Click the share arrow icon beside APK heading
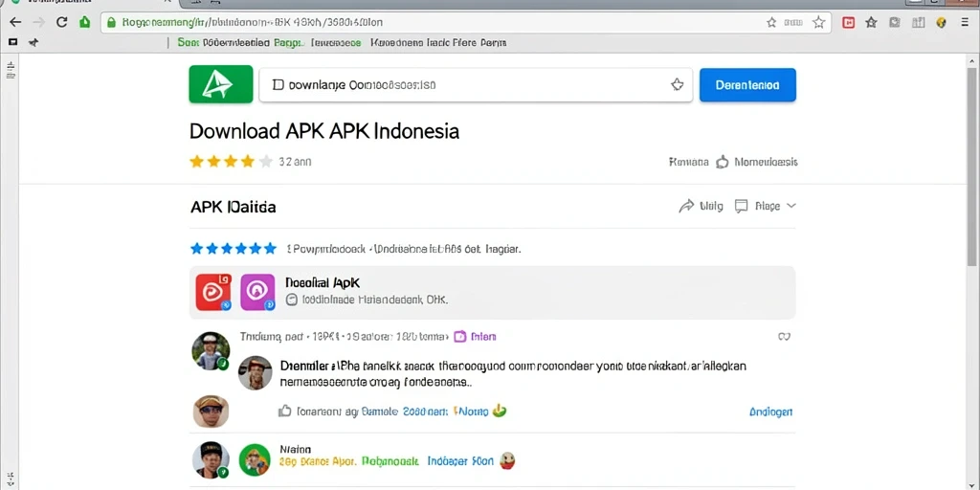980x490 pixels. pyautogui.click(x=686, y=207)
